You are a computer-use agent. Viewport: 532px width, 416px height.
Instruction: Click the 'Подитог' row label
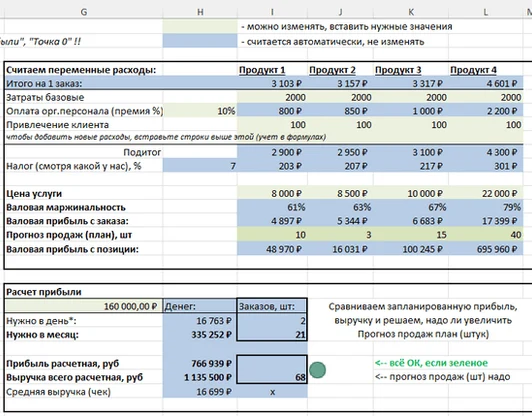pyautogui.click(x=142, y=152)
